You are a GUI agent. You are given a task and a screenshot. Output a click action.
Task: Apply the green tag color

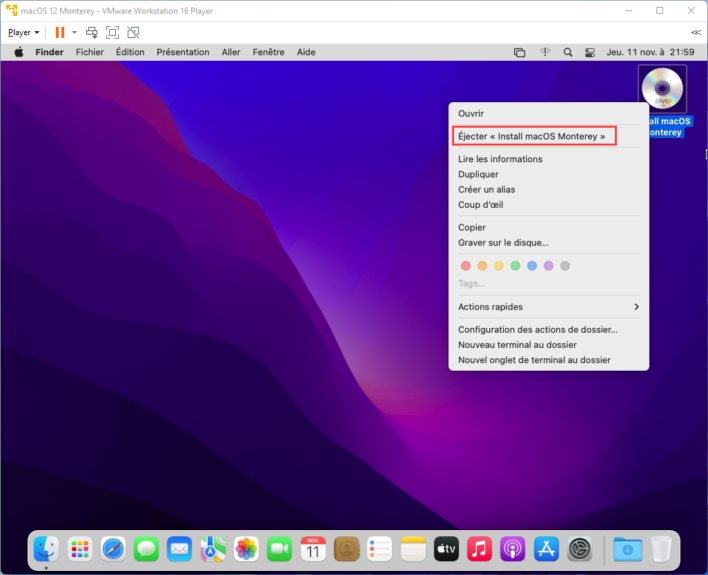pyautogui.click(x=515, y=266)
